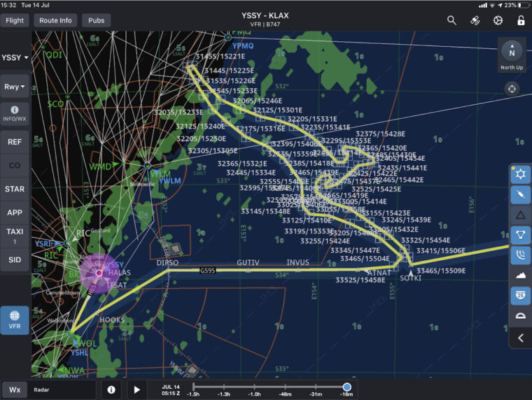Tap the WLM navaid symbol on the map

click(x=147, y=166)
